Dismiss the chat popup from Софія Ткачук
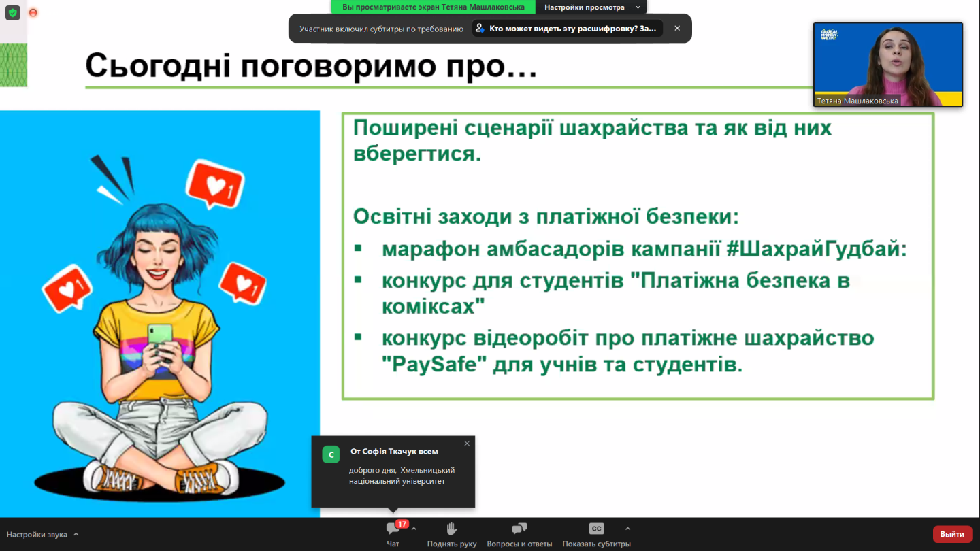The height and width of the screenshot is (551, 980). (x=467, y=444)
